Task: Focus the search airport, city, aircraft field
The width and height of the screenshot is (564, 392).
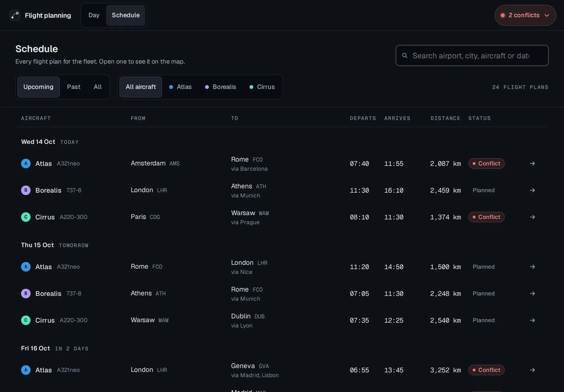Action: coord(472,56)
